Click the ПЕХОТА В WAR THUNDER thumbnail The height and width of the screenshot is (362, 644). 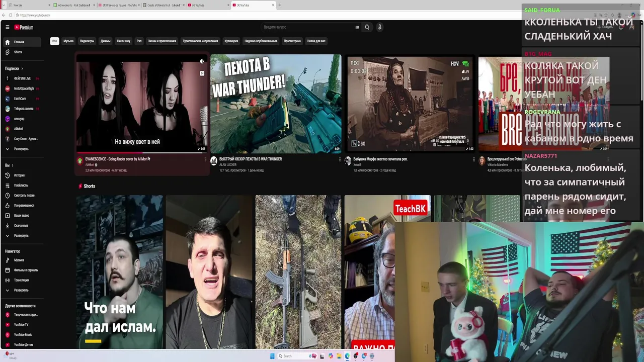click(276, 104)
